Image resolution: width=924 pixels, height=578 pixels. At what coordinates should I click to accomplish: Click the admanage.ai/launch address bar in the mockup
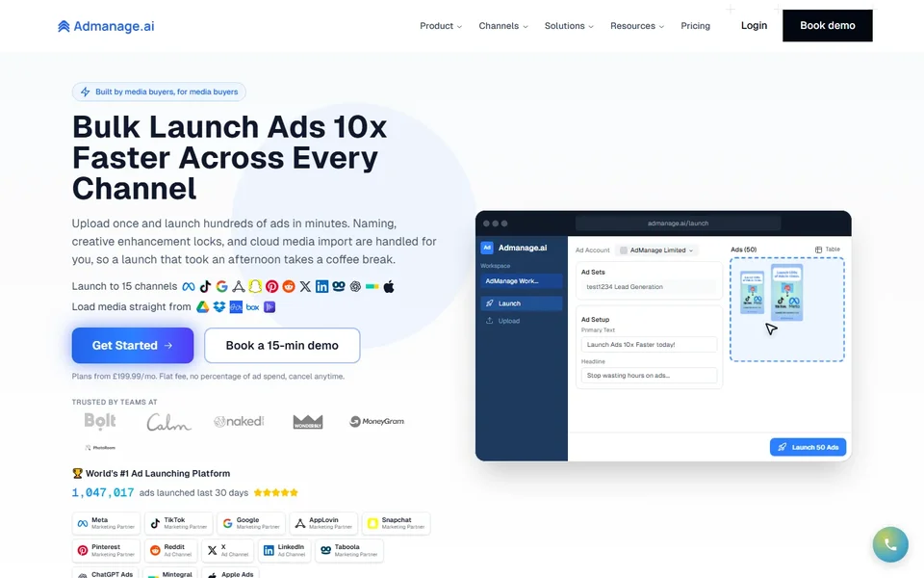[x=678, y=223]
